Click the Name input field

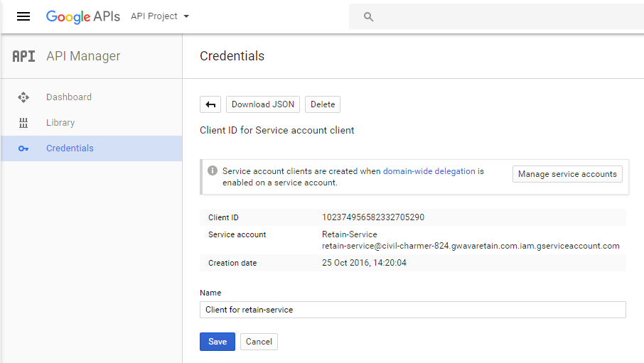(x=412, y=310)
